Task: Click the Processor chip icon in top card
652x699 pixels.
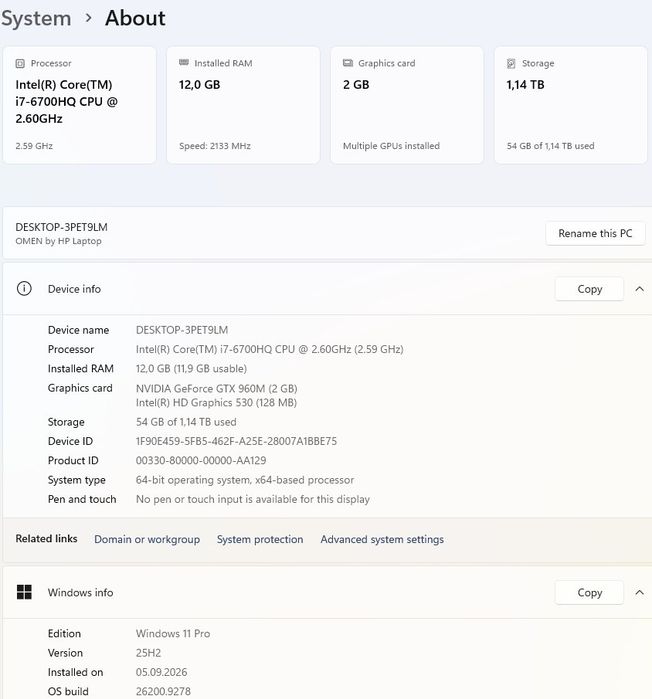Action: [x=20, y=63]
